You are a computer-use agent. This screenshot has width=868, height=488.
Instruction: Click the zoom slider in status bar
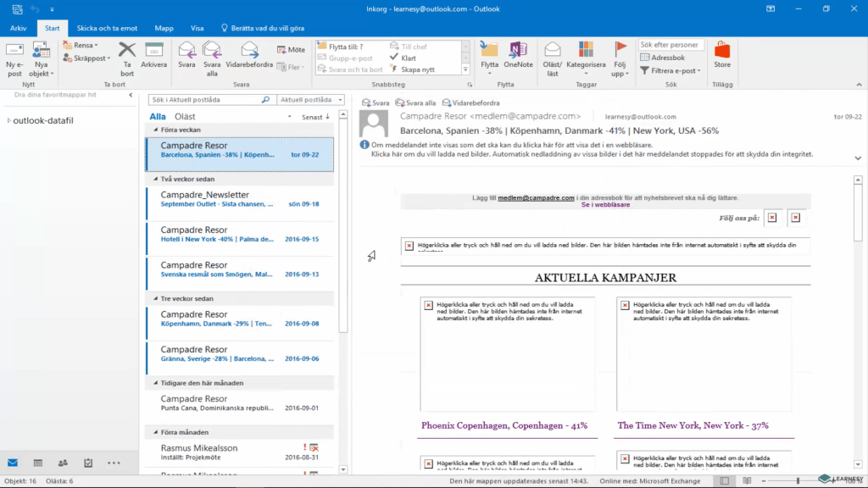798,481
